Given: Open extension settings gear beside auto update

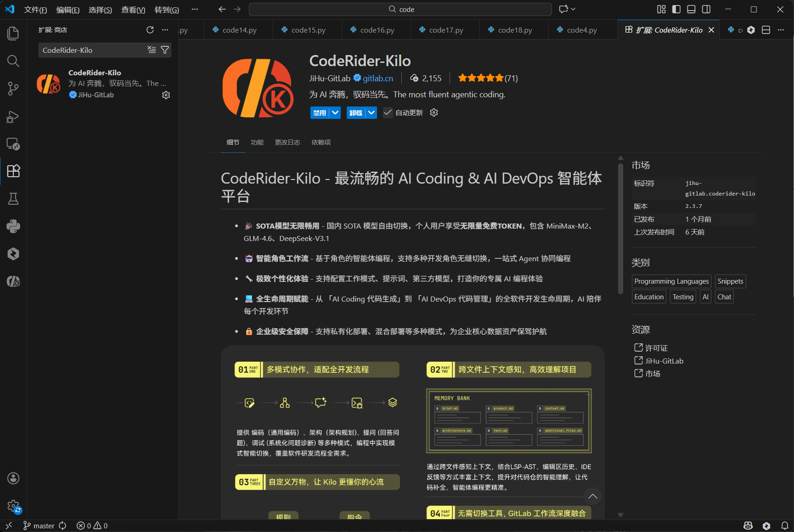Looking at the screenshot, I should 434,113.
